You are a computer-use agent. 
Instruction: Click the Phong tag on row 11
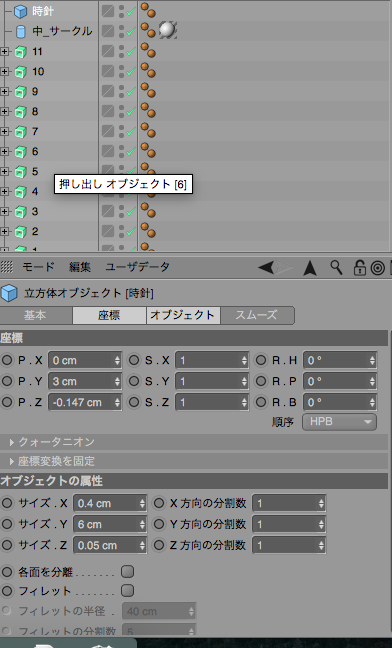pos(148,50)
